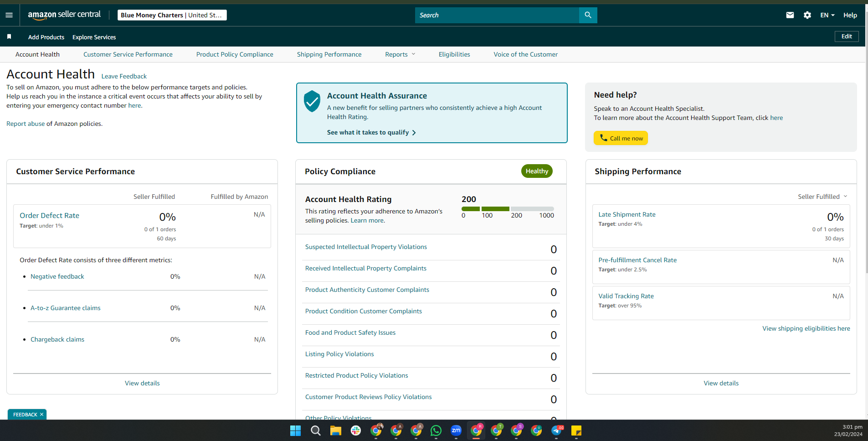Click the Healthy status badge

pyautogui.click(x=537, y=171)
